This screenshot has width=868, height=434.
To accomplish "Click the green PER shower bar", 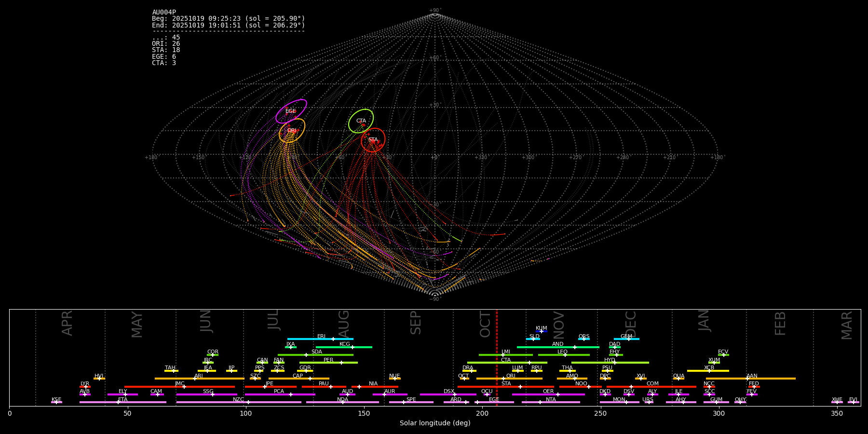I will click(328, 363).
